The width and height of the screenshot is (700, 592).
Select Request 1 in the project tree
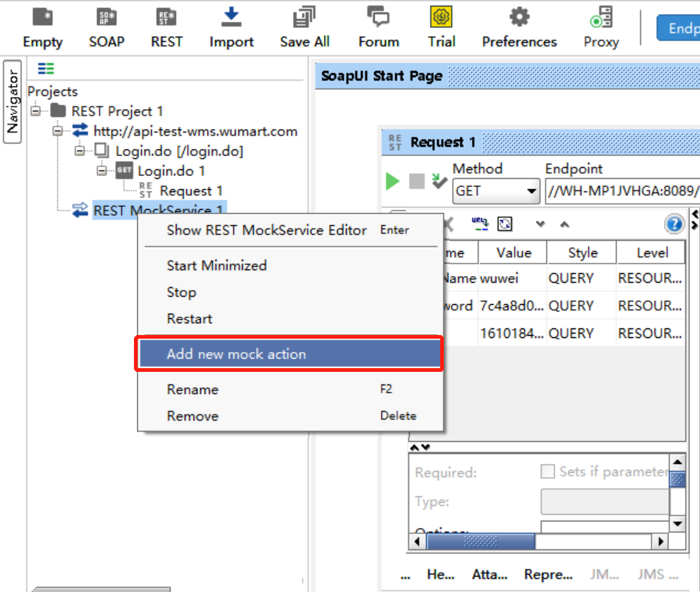point(191,191)
